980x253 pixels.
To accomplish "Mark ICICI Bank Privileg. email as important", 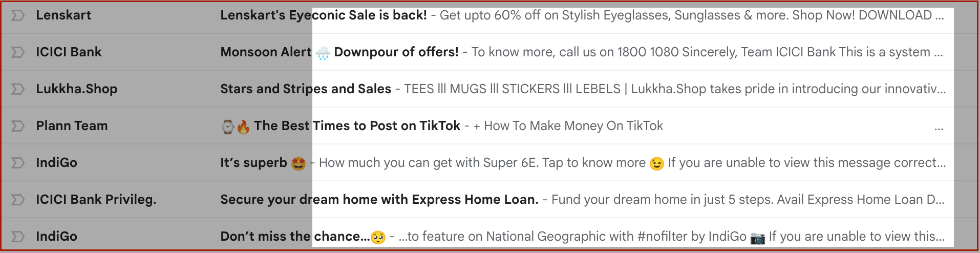I will 18,200.
